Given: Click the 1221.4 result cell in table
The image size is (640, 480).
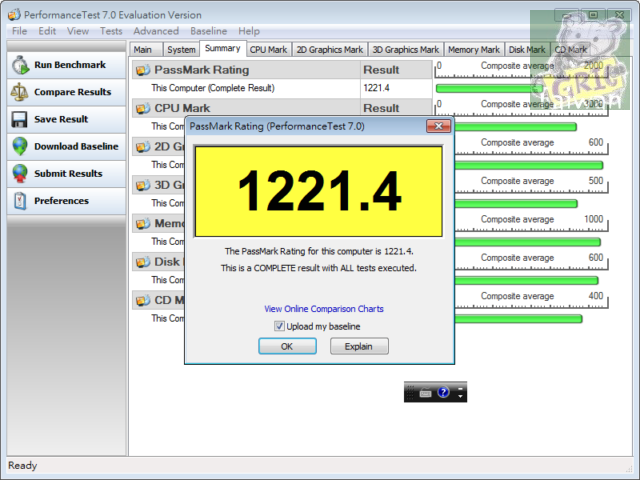Looking at the screenshot, I should pyautogui.click(x=396, y=88).
